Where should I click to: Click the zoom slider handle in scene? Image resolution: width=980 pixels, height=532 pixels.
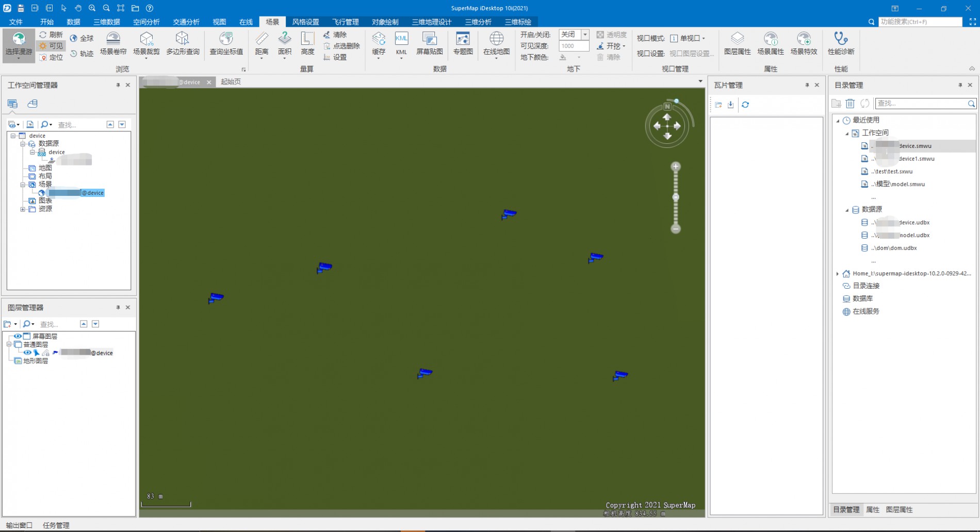pyautogui.click(x=676, y=197)
